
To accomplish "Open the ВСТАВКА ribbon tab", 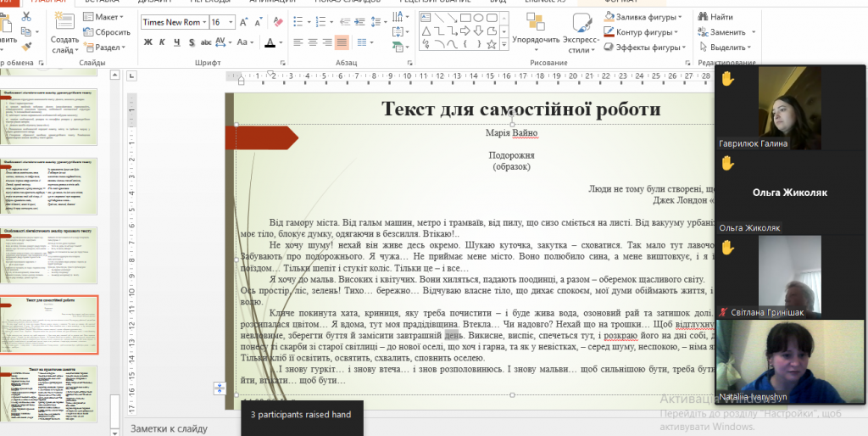I will coord(102,3).
